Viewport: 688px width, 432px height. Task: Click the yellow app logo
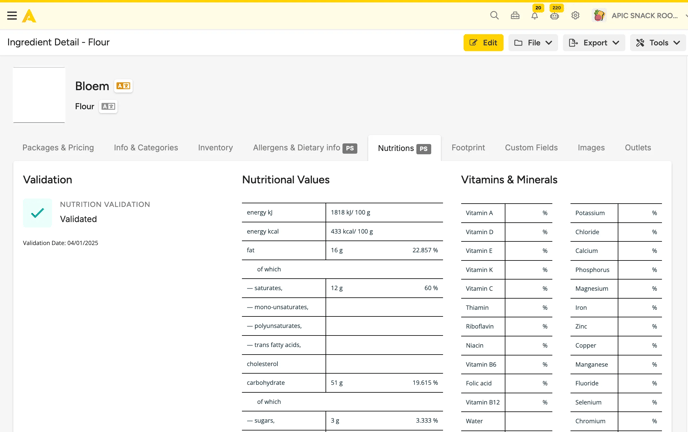(30, 16)
